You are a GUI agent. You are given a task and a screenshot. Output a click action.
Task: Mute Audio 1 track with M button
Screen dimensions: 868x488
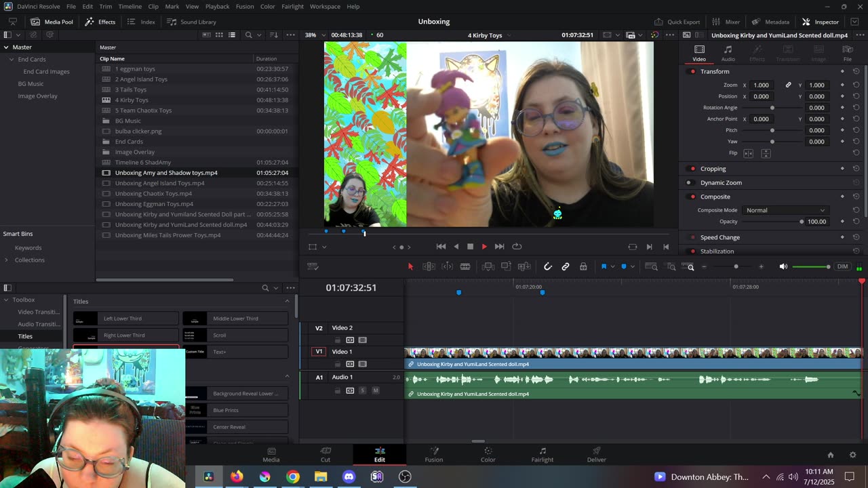coord(375,390)
